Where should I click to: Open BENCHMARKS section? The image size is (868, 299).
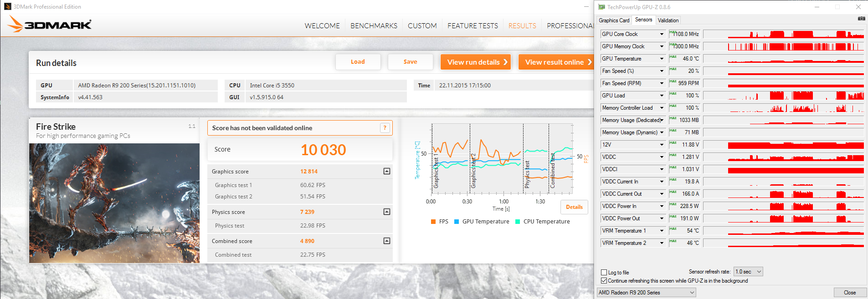pos(374,26)
